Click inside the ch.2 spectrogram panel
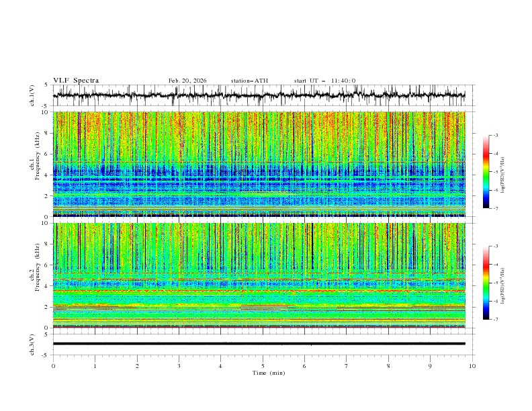The width and height of the screenshot is (532, 411). (x=259, y=275)
